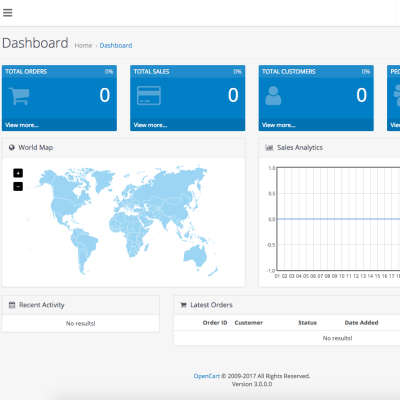
Task: Click Australia on the world map
Action: 196,256
